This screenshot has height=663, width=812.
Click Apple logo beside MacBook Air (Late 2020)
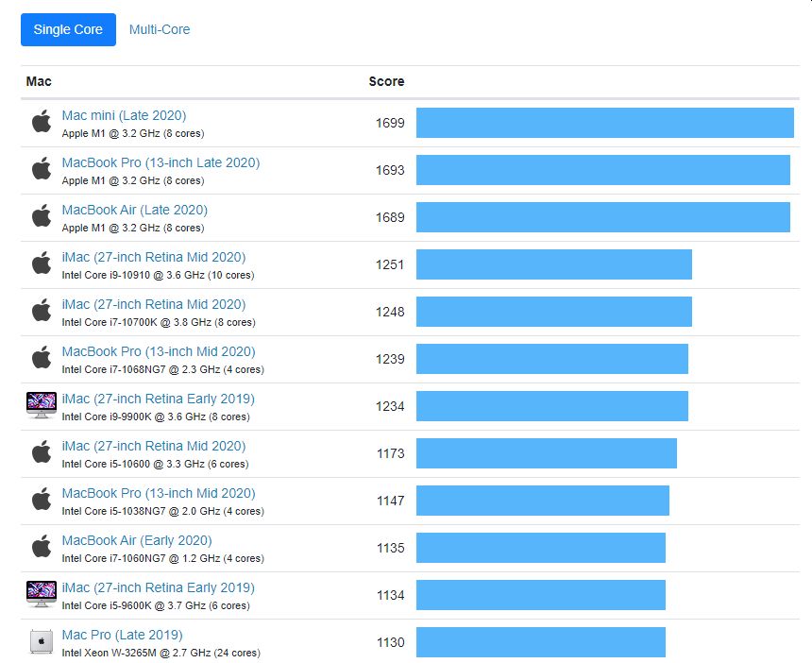coord(42,216)
